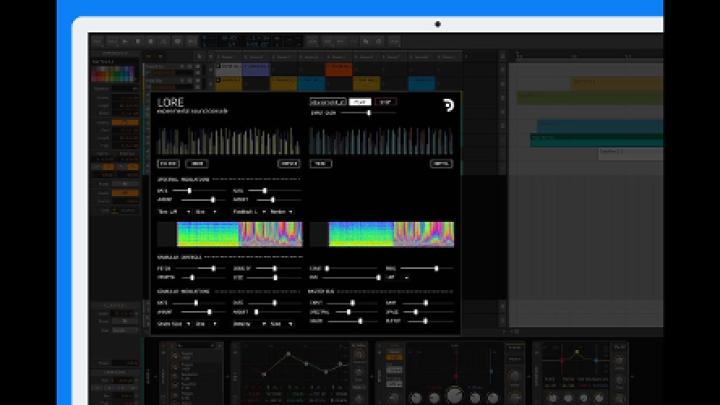720x405 pixels.
Task: Adjust the first Amount slider in Granular Modulations
Action: [x=203, y=312]
